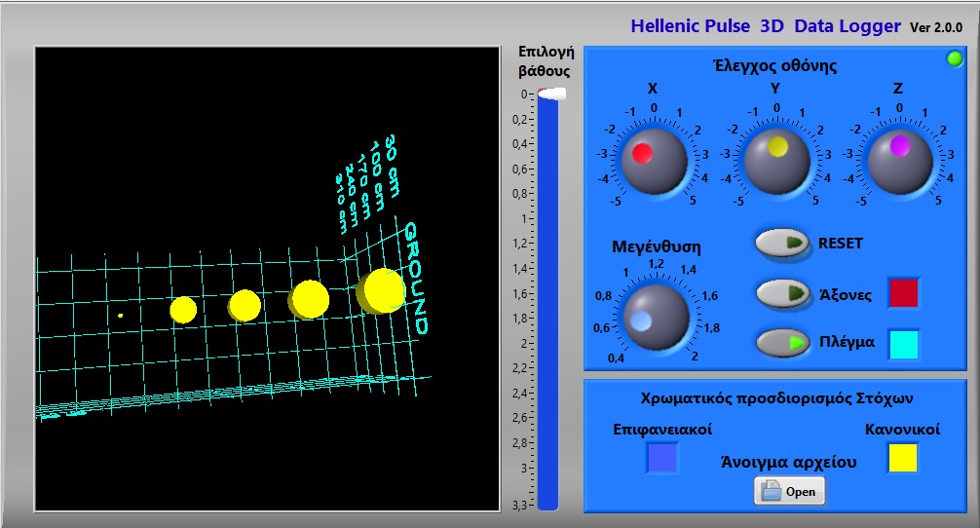Click the depth slider track near 2
This screenshot has width=980, height=528.
pos(548,343)
